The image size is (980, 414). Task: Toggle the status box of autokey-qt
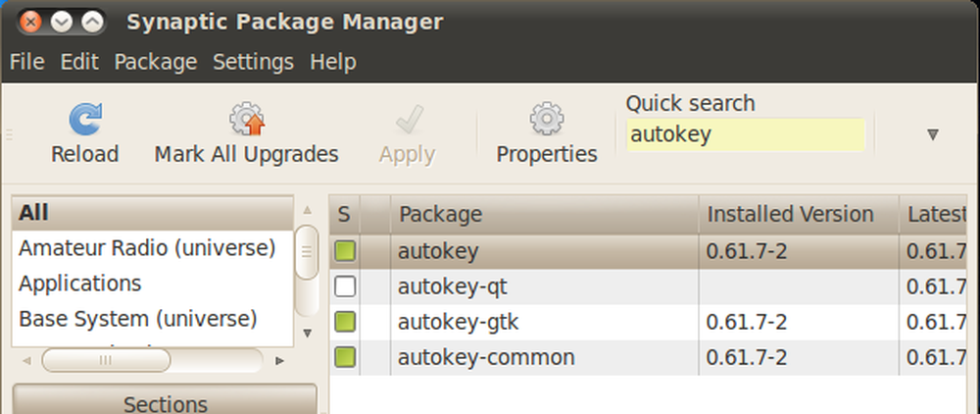pyautogui.click(x=344, y=287)
